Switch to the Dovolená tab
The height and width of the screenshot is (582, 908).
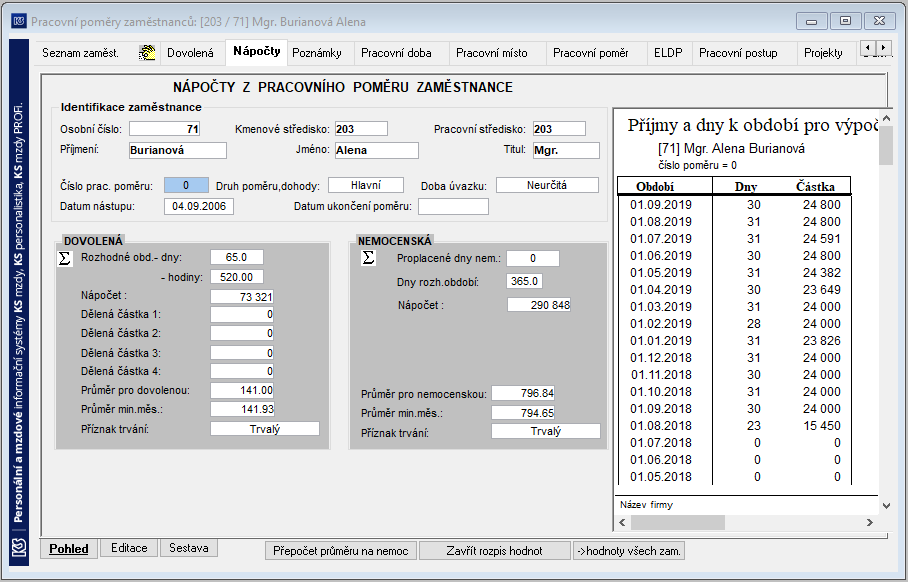(x=191, y=53)
